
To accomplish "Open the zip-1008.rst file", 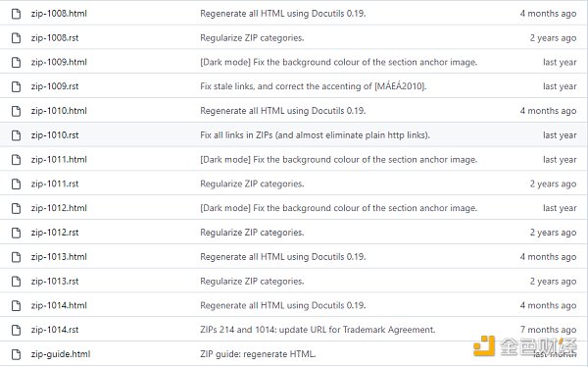I will pyautogui.click(x=55, y=38).
